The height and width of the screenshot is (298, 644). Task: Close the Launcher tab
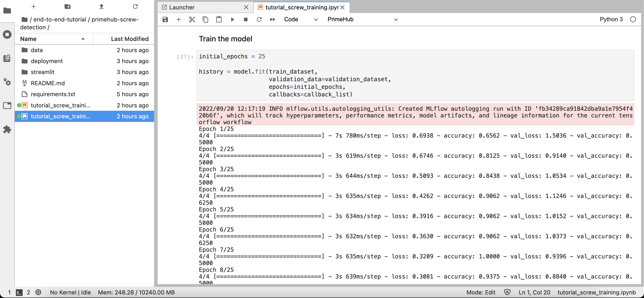(x=246, y=7)
